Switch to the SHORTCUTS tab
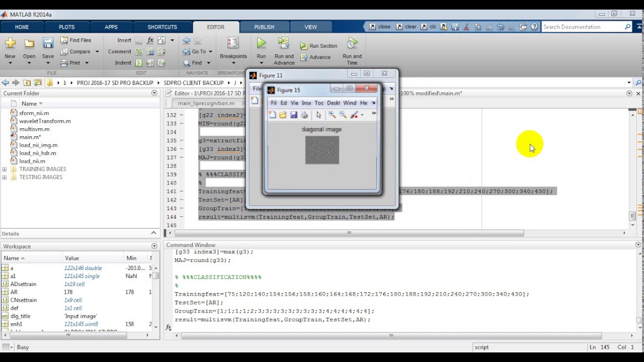The width and height of the screenshot is (644, 362). point(162,27)
